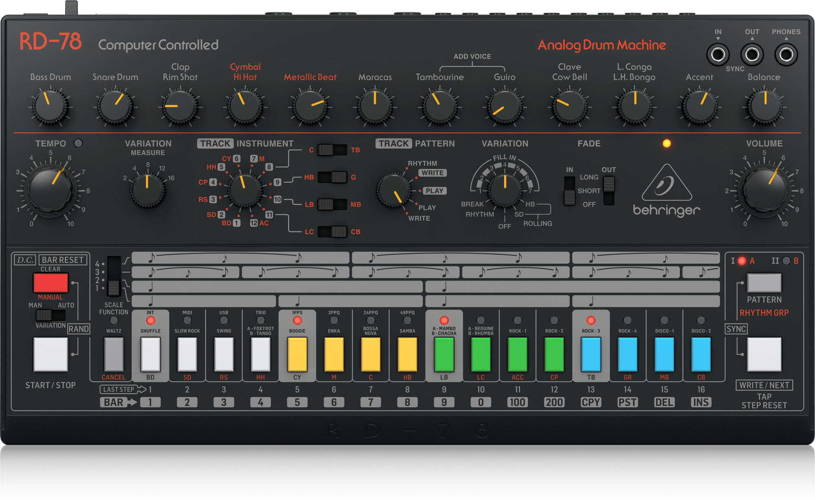Click the Fill In variation selector knob

504,189
